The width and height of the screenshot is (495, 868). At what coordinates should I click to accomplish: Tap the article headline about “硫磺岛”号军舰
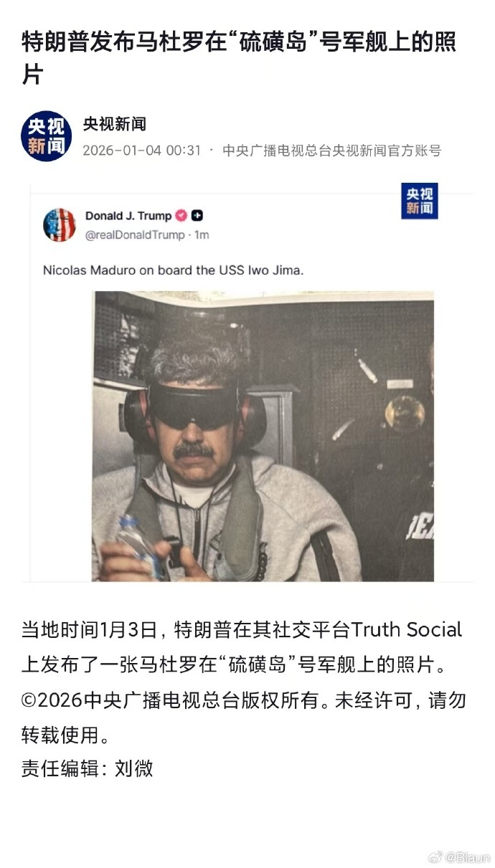[x=239, y=57]
